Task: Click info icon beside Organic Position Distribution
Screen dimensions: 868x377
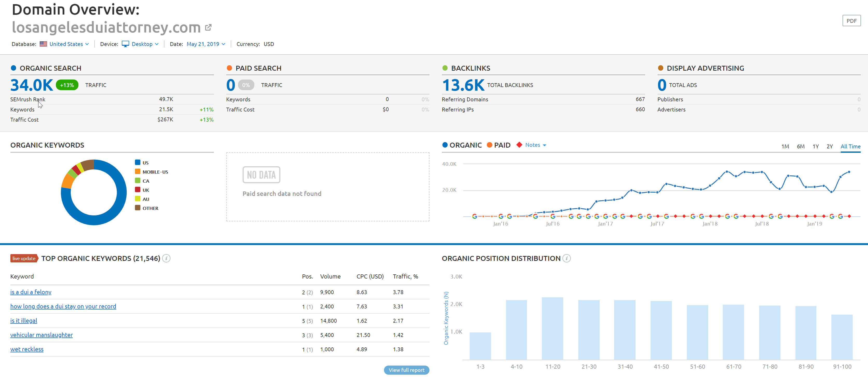Action: pyautogui.click(x=566, y=259)
